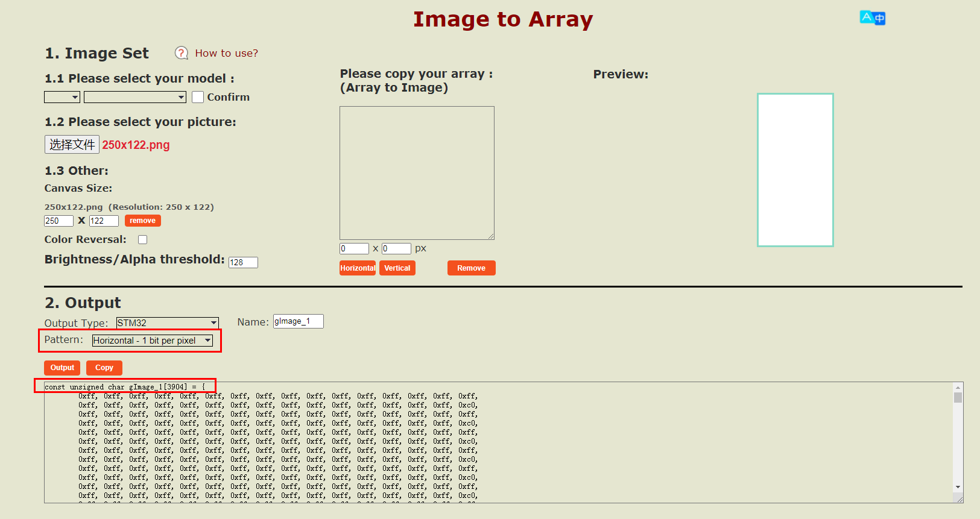Viewport: 980px width, 519px height.
Task: Click the Horizontal button
Action: [358, 268]
